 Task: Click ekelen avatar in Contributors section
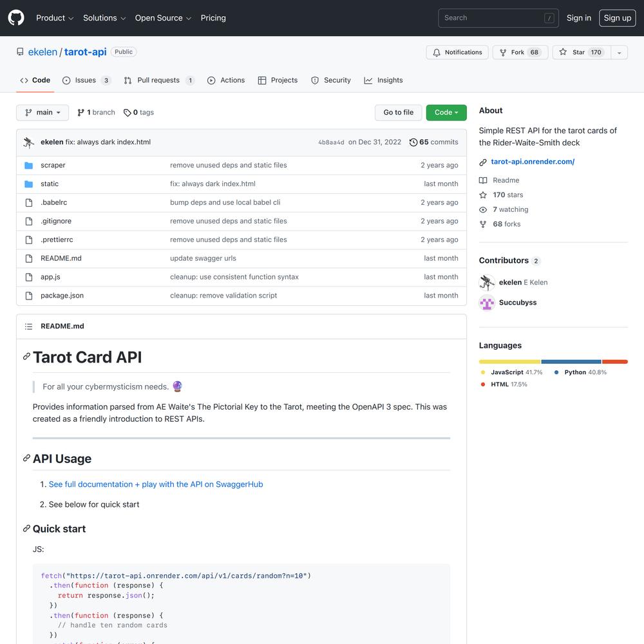coord(487,283)
